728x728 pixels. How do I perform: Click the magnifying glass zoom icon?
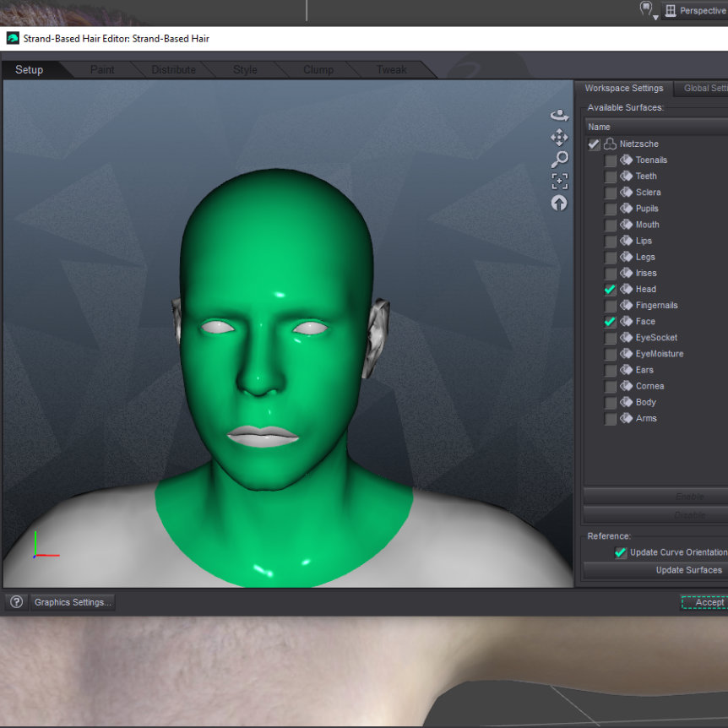pos(559,159)
